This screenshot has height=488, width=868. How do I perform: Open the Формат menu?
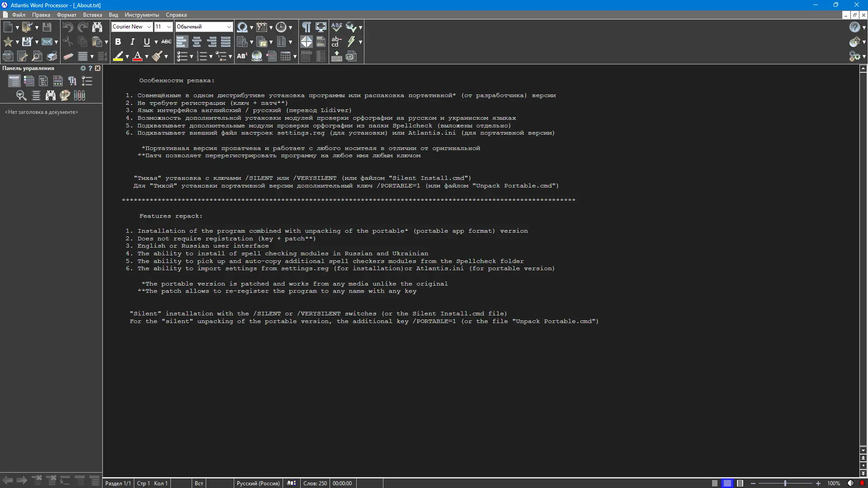coord(66,15)
